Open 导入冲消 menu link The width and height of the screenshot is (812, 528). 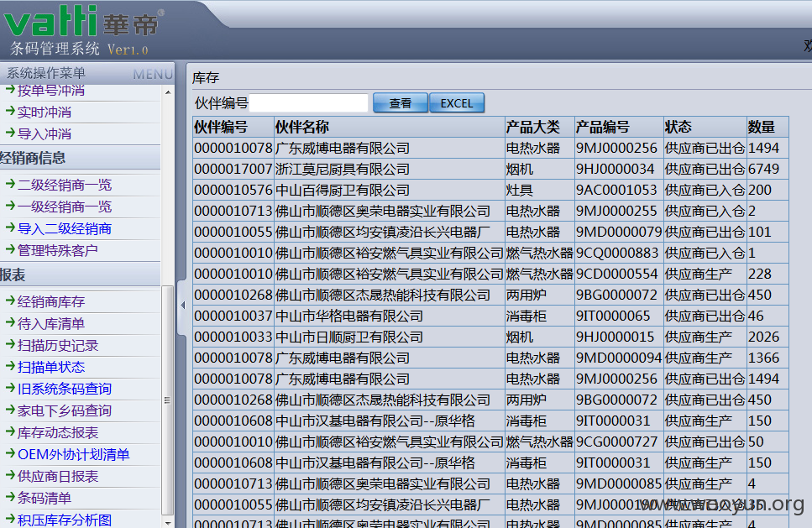[45, 134]
